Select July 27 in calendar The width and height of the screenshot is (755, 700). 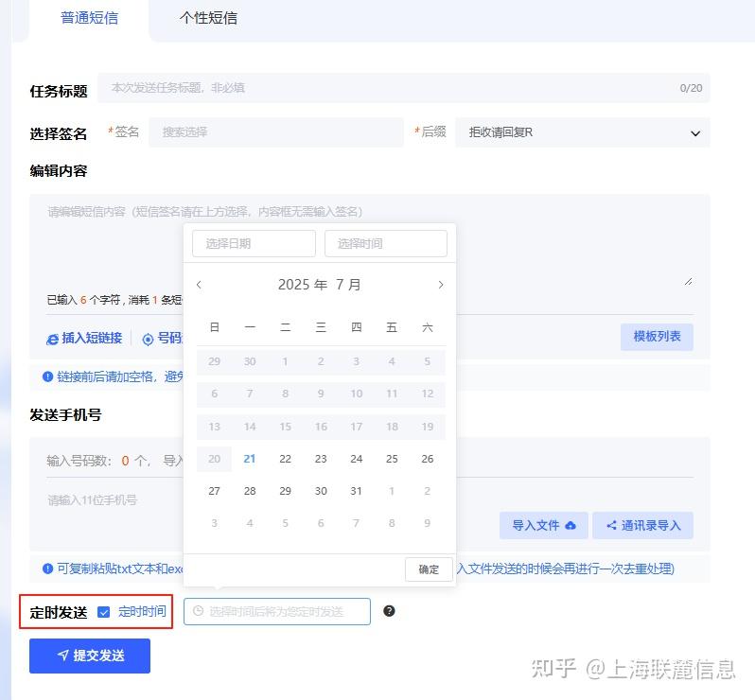click(214, 491)
